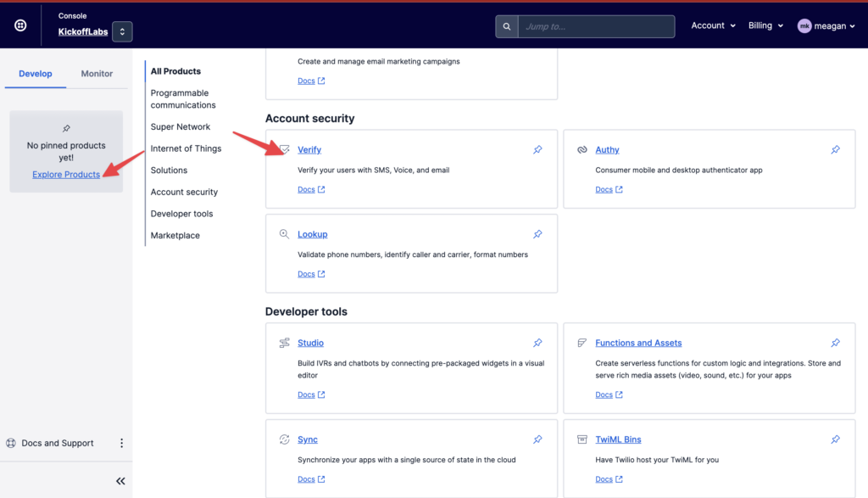The height and width of the screenshot is (498, 868).
Task: Click the search magnifier icon
Action: coord(507,26)
